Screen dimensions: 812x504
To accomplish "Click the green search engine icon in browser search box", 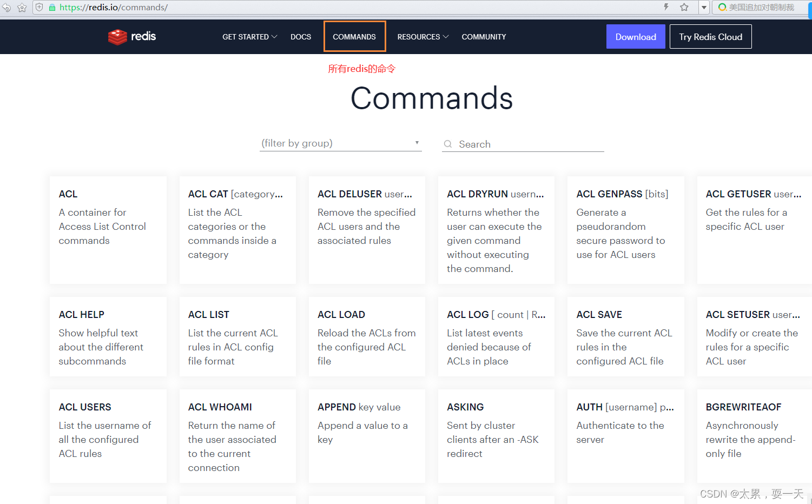I will (722, 7).
